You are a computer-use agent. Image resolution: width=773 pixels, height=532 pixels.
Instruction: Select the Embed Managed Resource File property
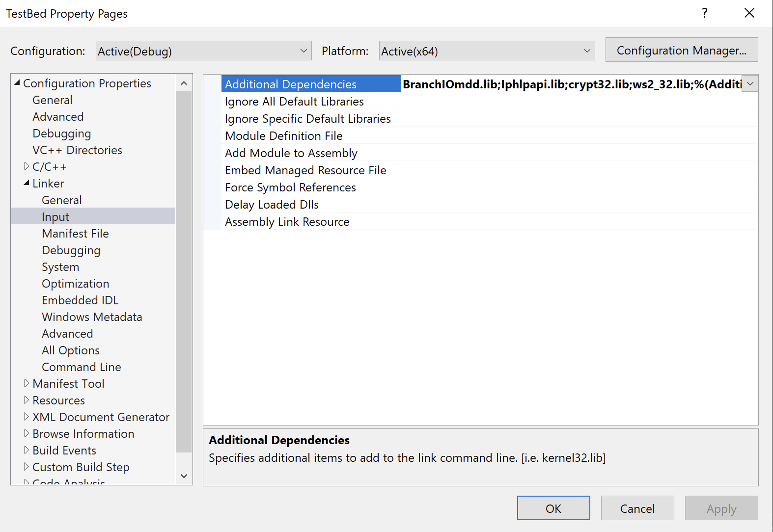pos(305,170)
